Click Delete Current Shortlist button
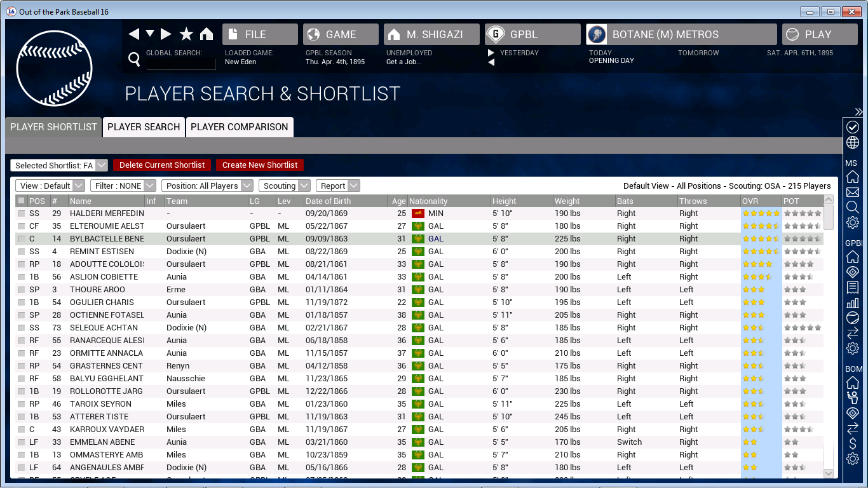Screen dimensions: 868x488 [162, 165]
